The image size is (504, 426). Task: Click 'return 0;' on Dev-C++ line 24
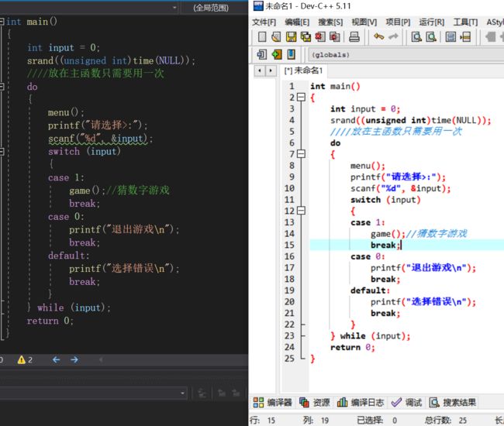pyautogui.click(x=353, y=347)
